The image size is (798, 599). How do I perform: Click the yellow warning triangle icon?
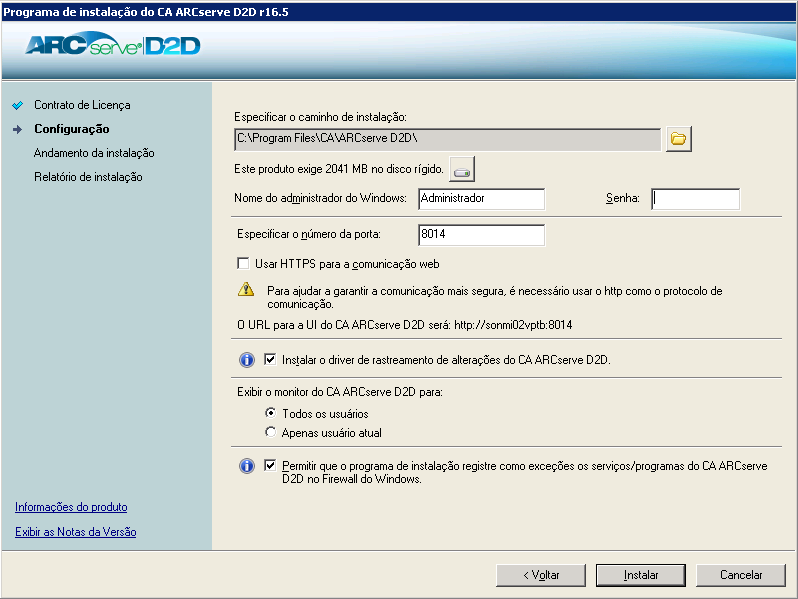[246, 290]
